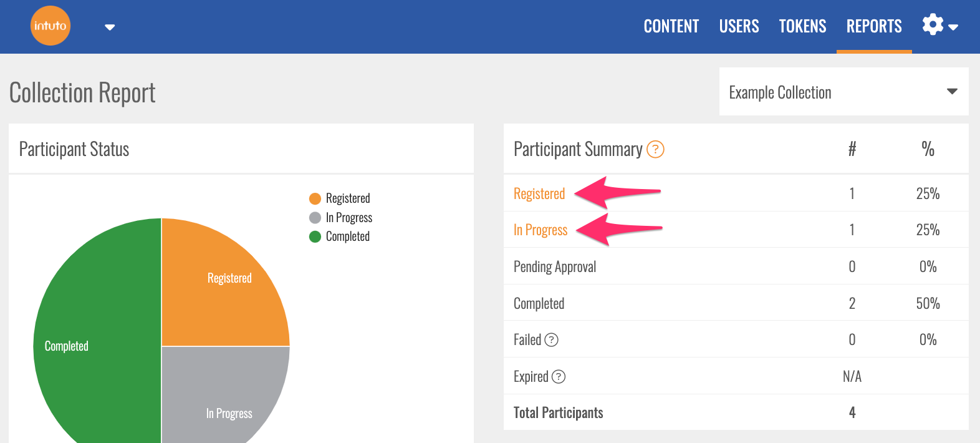
Task: Expand the dropdown arrow beside the logo
Action: (x=110, y=27)
